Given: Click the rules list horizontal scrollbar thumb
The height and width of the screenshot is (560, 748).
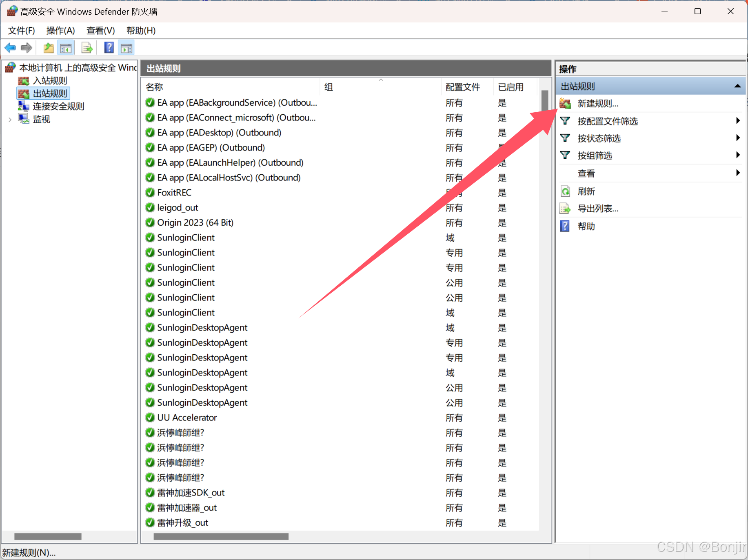Looking at the screenshot, I should pos(221,536).
